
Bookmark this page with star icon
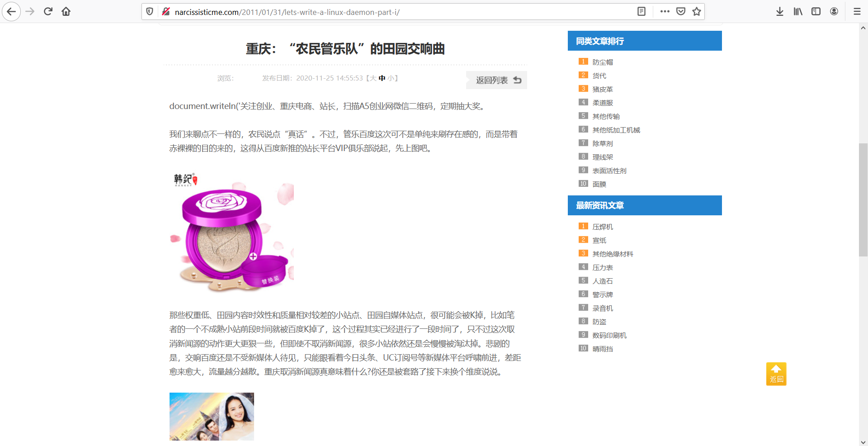[x=697, y=11]
